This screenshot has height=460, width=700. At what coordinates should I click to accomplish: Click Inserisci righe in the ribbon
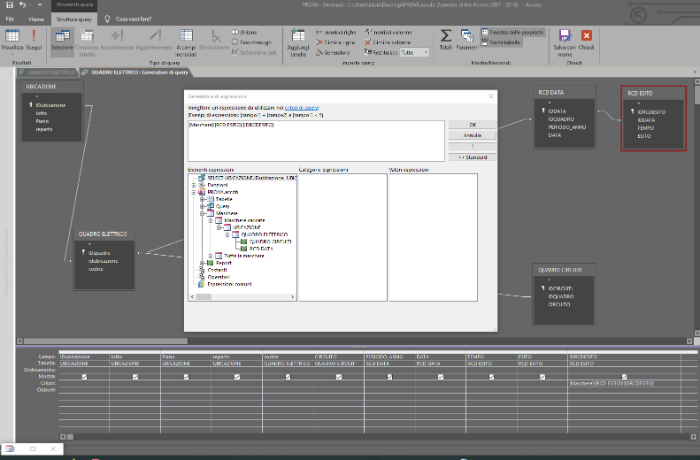(336, 32)
